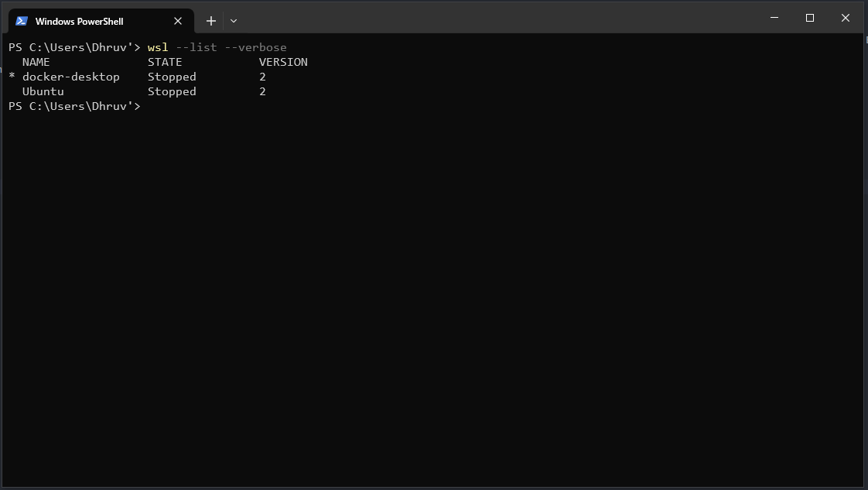This screenshot has width=868, height=490.
Task: Click the NAME column header
Action: pos(36,62)
